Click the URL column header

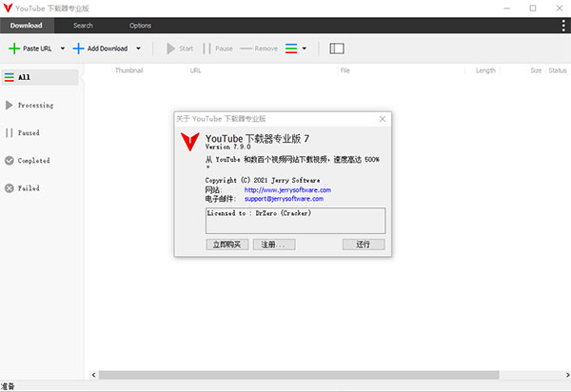[195, 70]
